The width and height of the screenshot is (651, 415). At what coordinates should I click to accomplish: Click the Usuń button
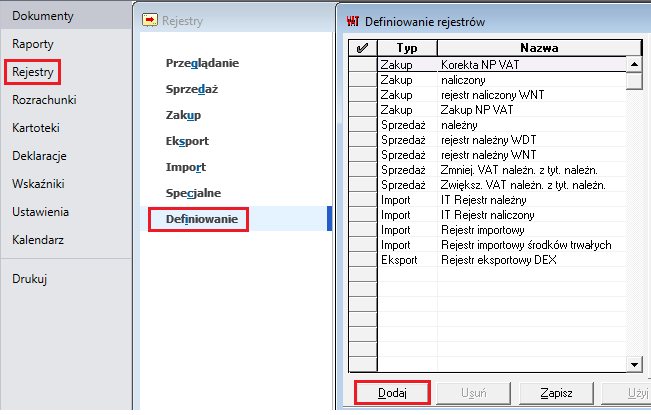click(473, 393)
